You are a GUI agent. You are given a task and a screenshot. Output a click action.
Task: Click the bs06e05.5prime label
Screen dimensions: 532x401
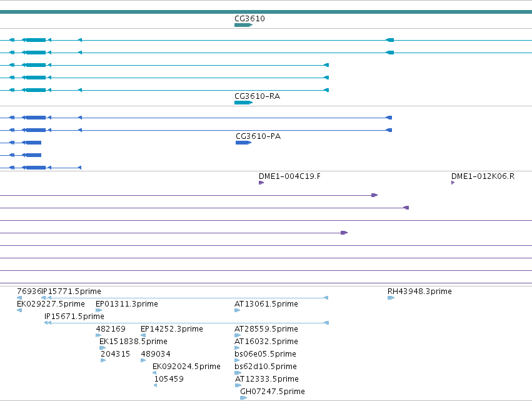(x=265, y=354)
